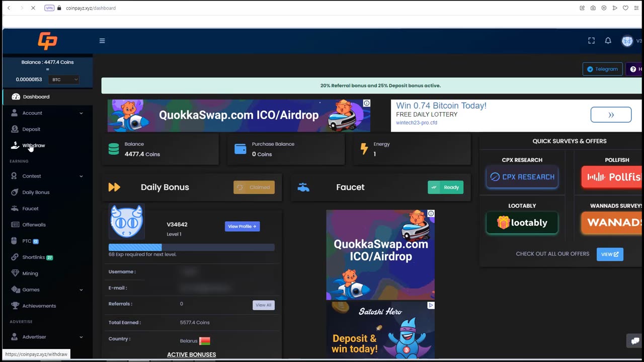644x362 pixels.
Task: Click the ACTIVE BONUSES heading
Action: [x=191, y=354]
